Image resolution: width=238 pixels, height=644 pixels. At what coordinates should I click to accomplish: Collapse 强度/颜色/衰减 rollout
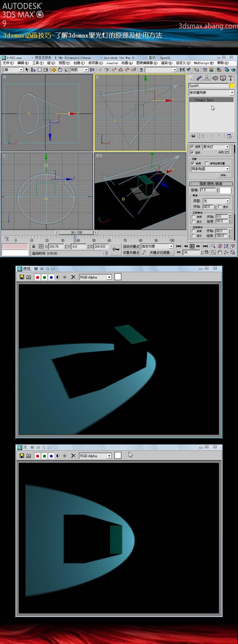click(211, 184)
